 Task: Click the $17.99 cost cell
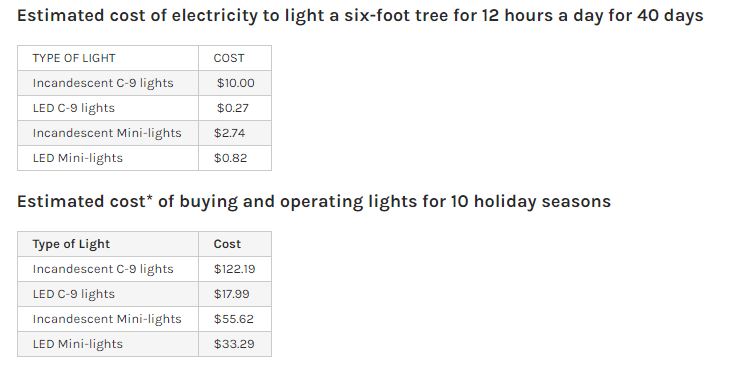pyautogui.click(x=231, y=294)
